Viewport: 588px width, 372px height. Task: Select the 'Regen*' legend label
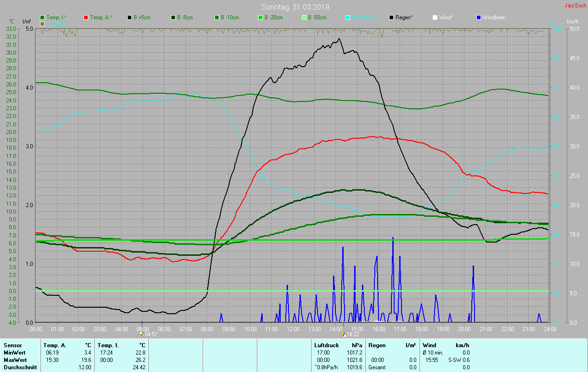click(404, 17)
